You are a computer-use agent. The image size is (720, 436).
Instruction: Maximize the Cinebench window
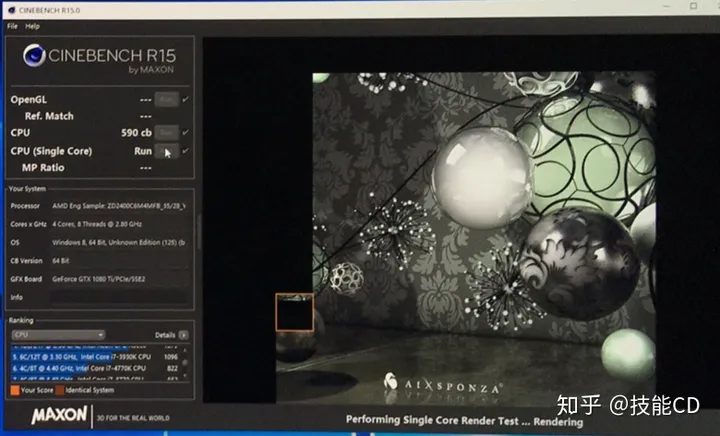[693, 6]
